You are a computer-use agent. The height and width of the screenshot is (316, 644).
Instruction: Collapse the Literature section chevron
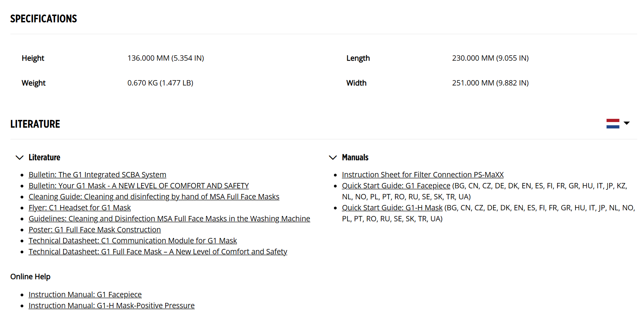point(20,157)
